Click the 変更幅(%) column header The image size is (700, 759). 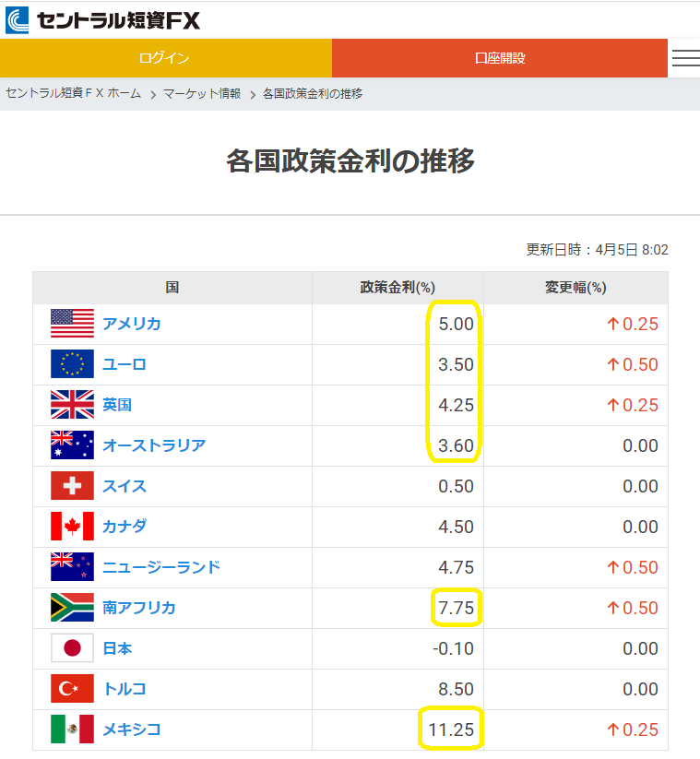coord(575,288)
